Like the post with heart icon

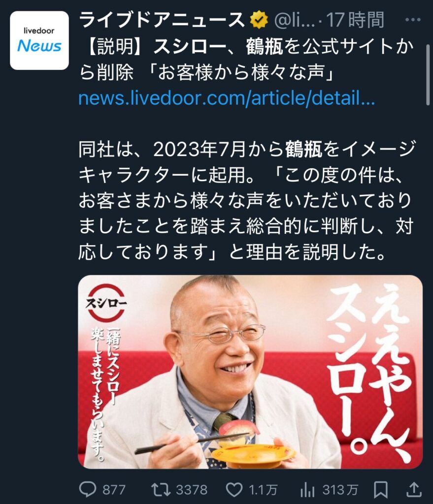click(x=234, y=490)
